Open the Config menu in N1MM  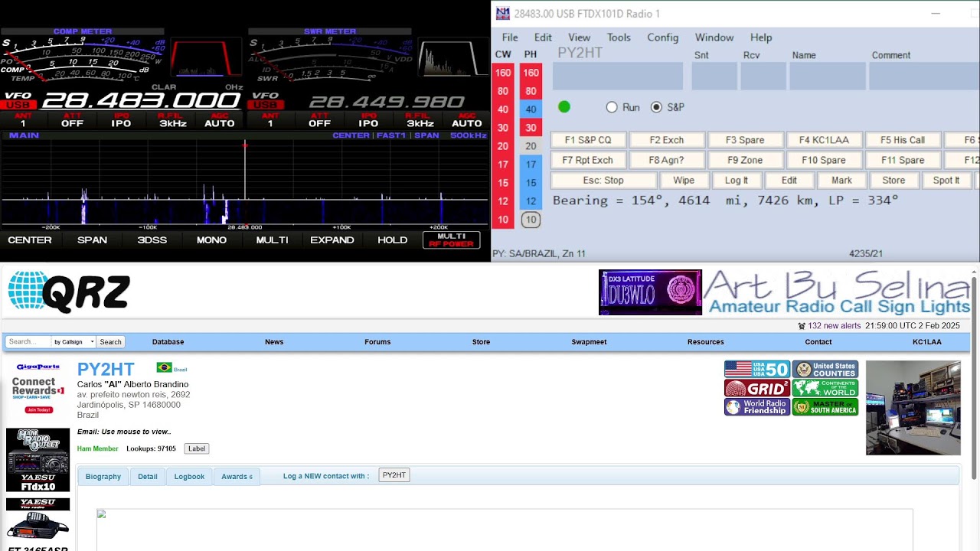[x=663, y=37]
